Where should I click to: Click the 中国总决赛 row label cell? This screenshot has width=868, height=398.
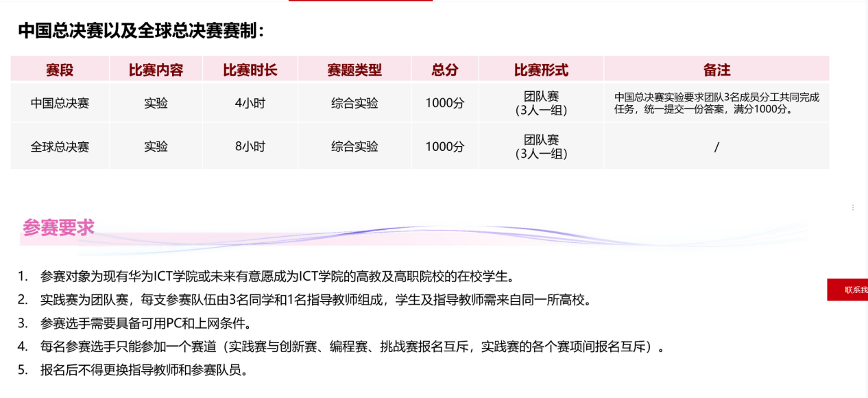(x=60, y=104)
